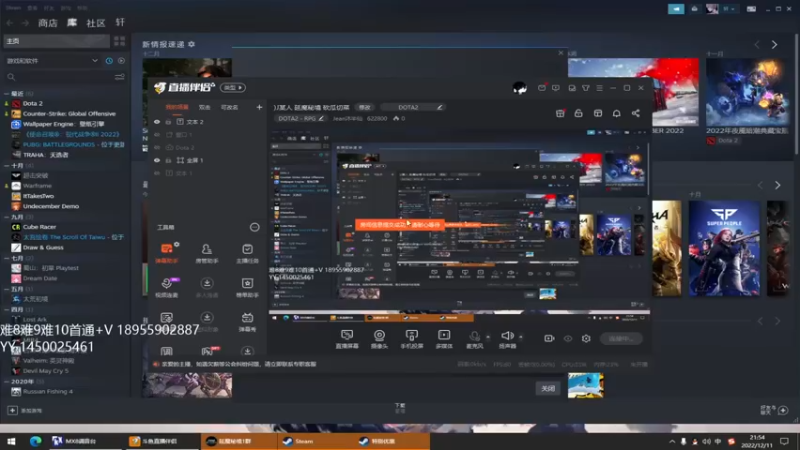This screenshot has height=450, width=800.
Task: Open the 弹幕助手 orange tool icon
Action: coord(166,253)
